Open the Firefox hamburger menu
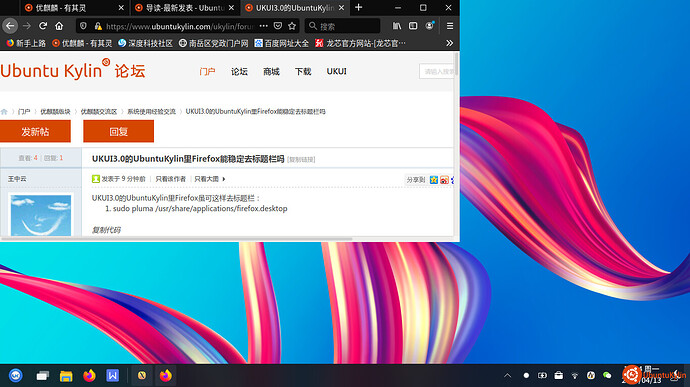 [450, 26]
